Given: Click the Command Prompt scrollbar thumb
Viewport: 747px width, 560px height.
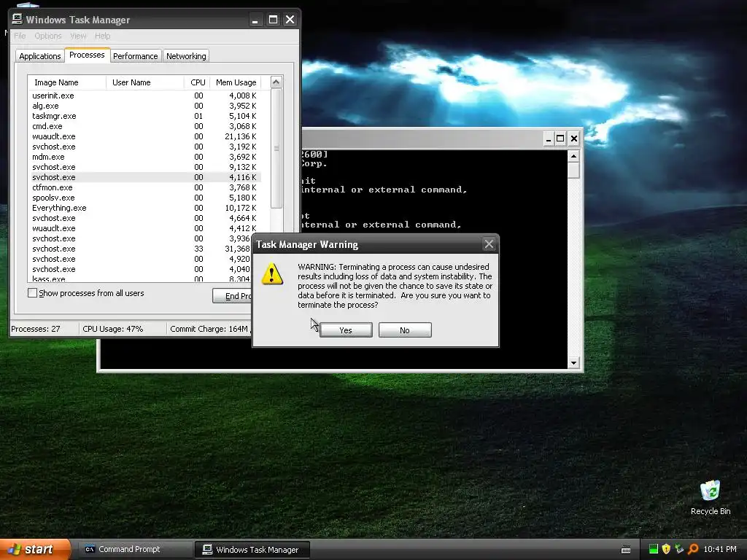Looking at the screenshot, I should click(x=573, y=170).
